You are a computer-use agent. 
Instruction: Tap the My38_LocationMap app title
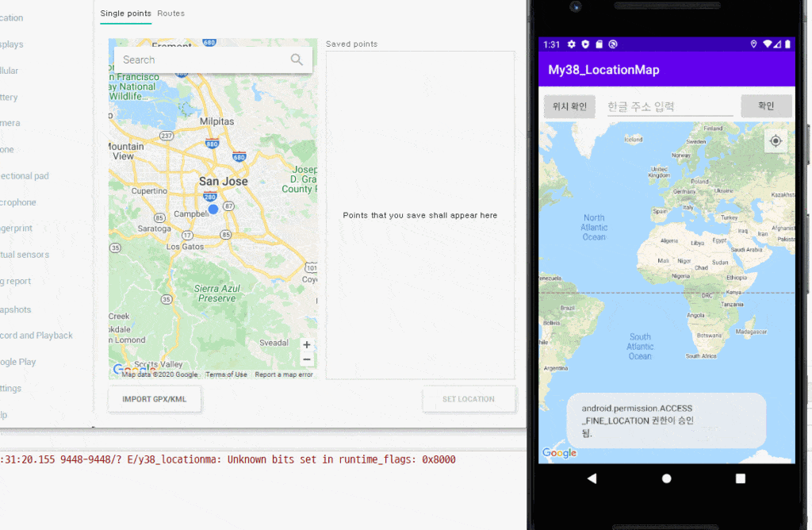coord(603,70)
